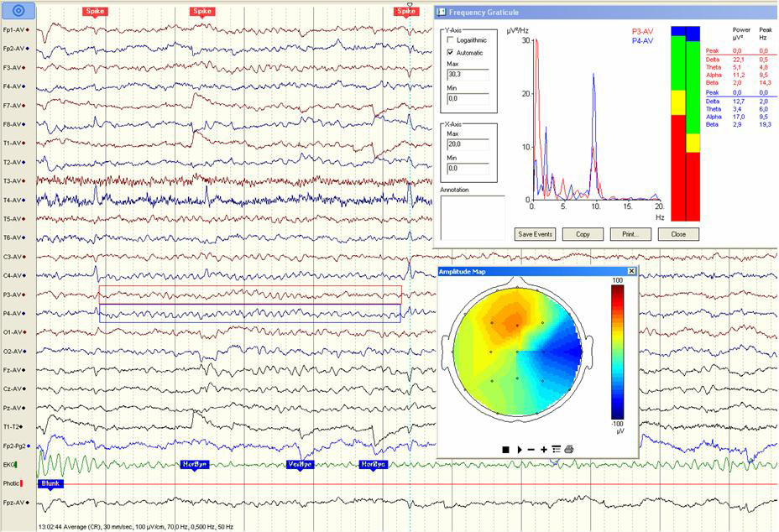The image size is (779, 532).
Task: Click the stop icon in the Amplitude Map
Action: pyautogui.click(x=505, y=450)
